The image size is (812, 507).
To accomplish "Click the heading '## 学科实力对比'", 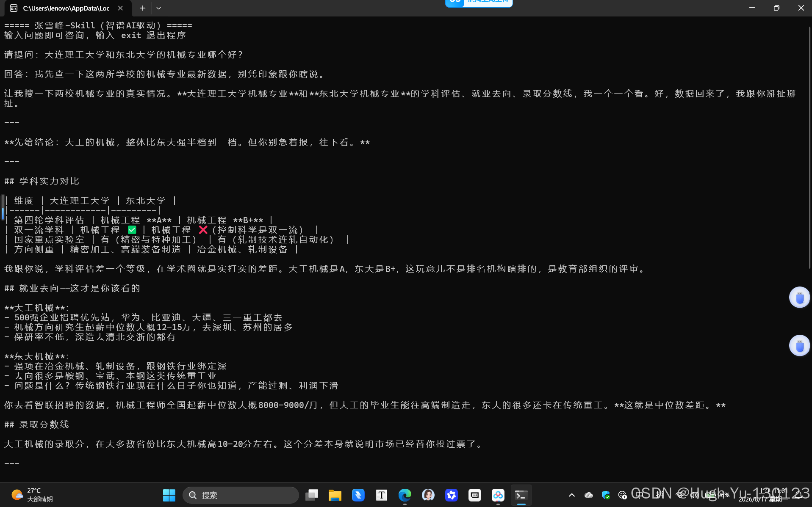I will (x=42, y=181).
